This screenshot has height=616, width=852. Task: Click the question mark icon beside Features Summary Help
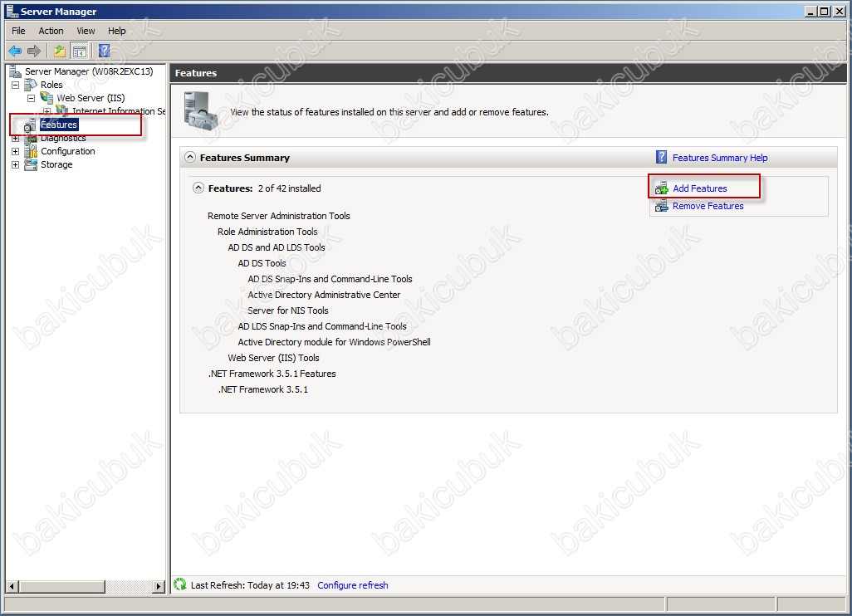[661, 158]
